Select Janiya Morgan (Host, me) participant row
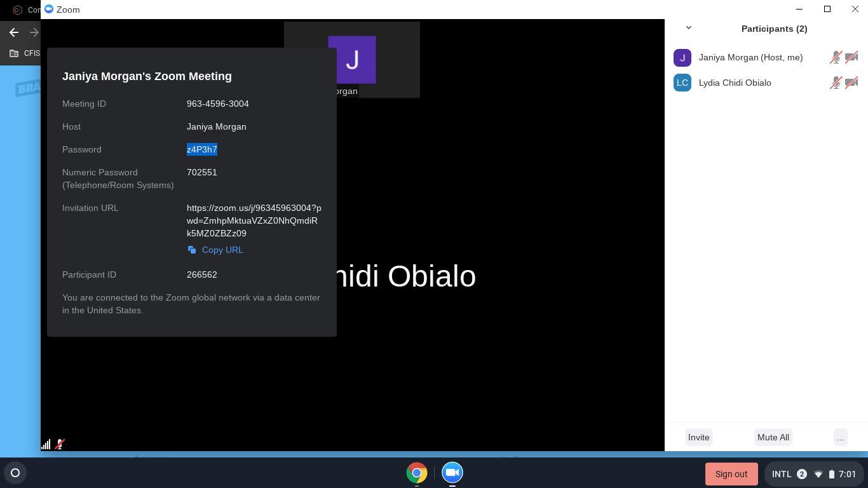Screen dimensions: 868x488 tap(766, 57)
